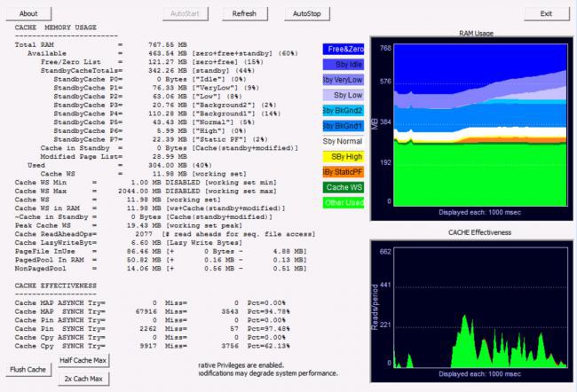The width and height of the screenshot is (577, 392).
Task: Select the SBy StaticPF orange swatch
Action: [x=343, y=171]
